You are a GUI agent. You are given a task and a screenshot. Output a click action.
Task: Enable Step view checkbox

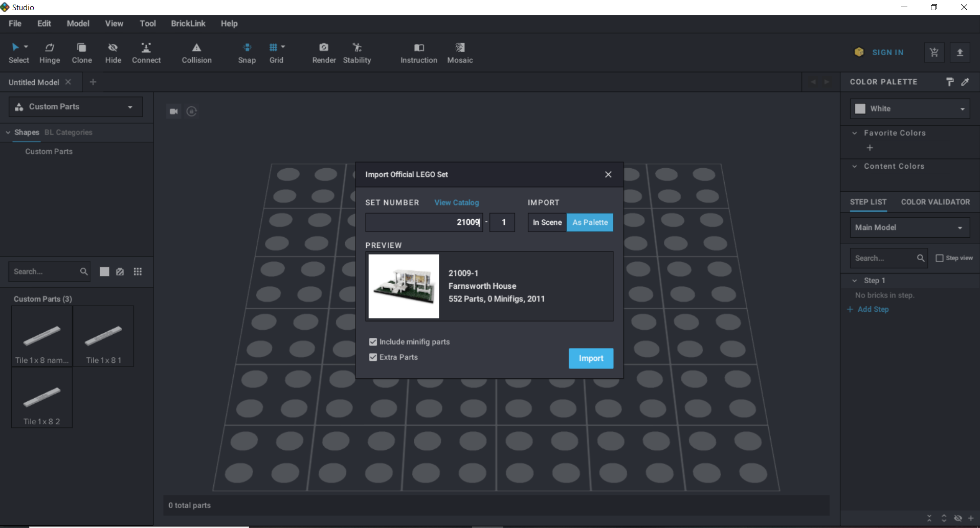click(x=940, y=258)
